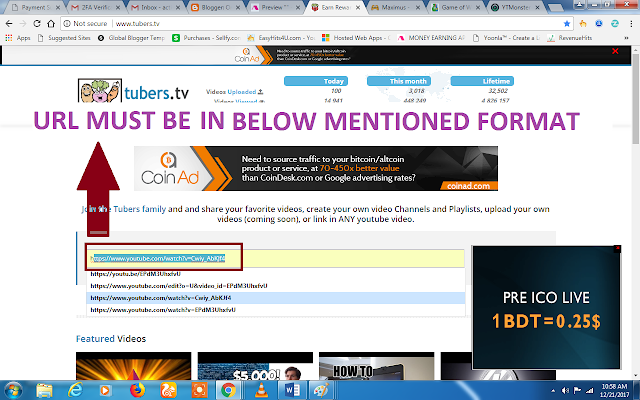Switch to the 2FA Verification Gmail tab
The width and height of the screenshot is (640, 400).
click(96, 7)
